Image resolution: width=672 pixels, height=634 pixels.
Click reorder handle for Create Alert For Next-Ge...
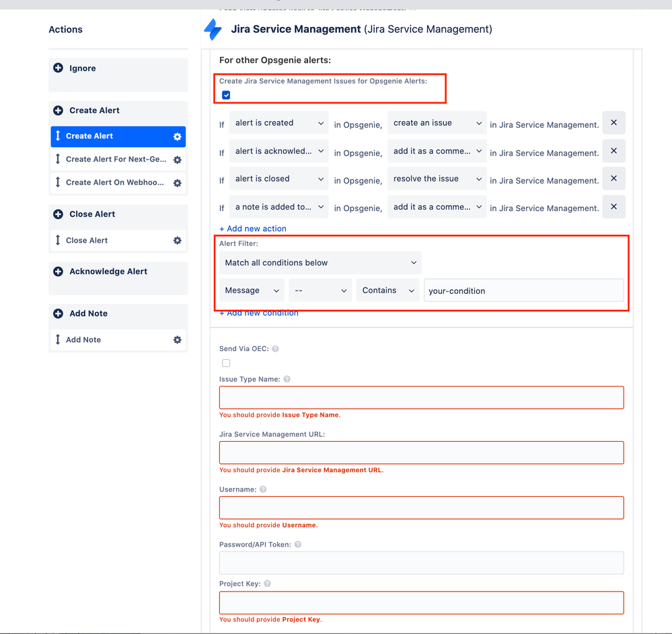(x=58, y=159)
